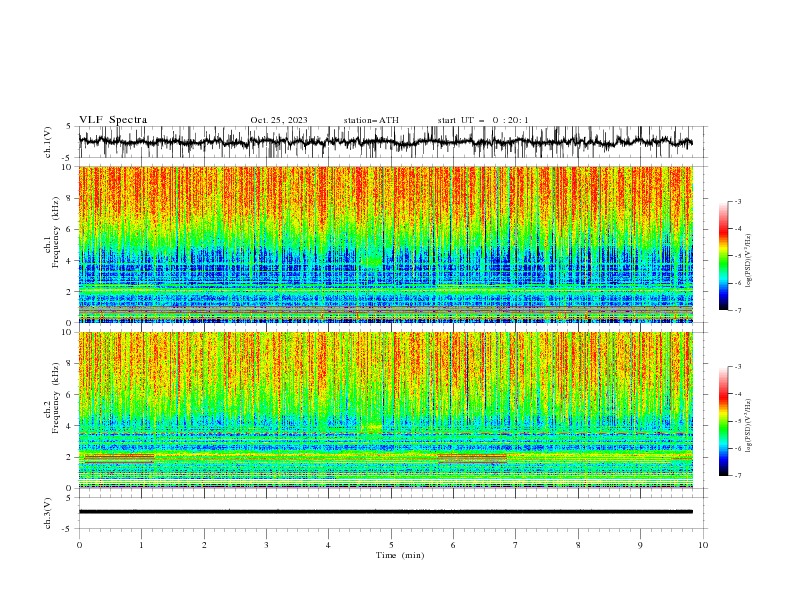Screen dimensions: 792x612
Task: Click the ch.3 flat black voltage trace
Action: point(386,512)
